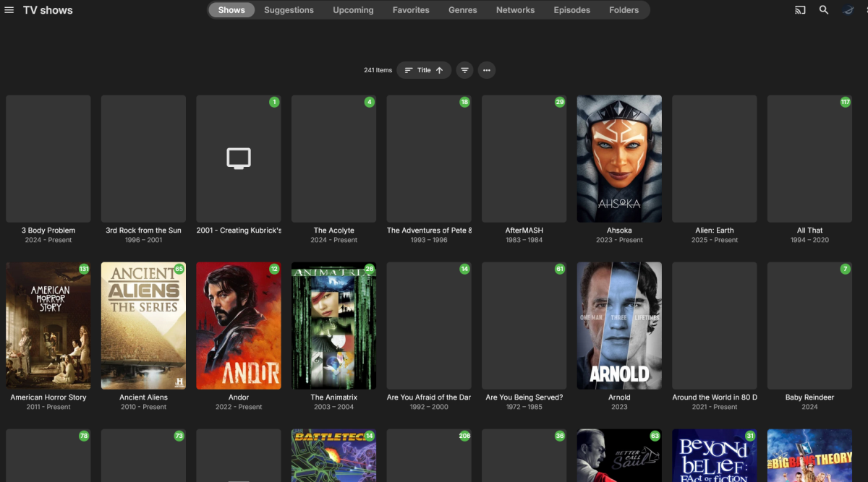Screen dimensions: 868x482
Task: Click '2023 - Present' under Ahsoka
Action: [x=619, y=240]
